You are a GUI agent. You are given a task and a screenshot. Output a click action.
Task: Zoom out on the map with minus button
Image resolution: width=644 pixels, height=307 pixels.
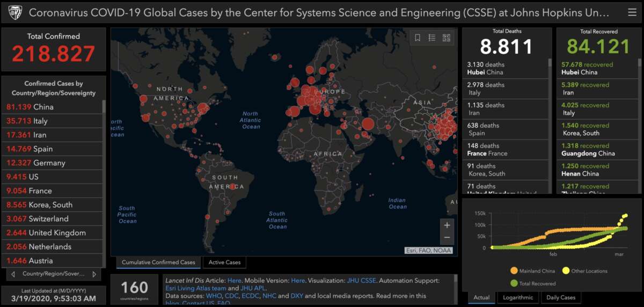[x=447, y=238]
